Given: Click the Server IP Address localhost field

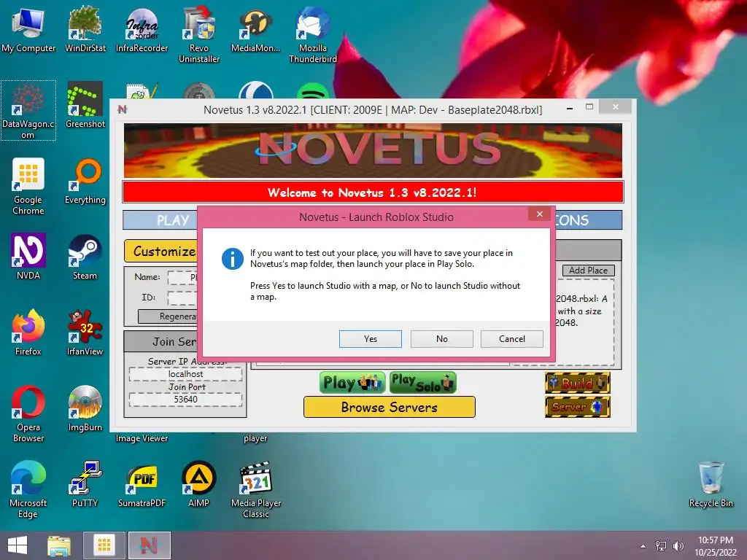Looking at the screenshot, I should (185, 374).
